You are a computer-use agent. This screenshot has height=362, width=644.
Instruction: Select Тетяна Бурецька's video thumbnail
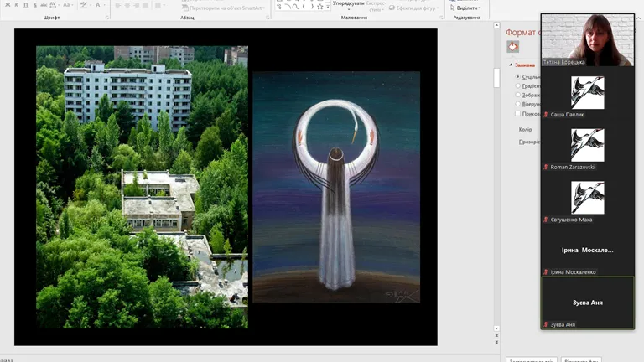(x=586, y=39)
